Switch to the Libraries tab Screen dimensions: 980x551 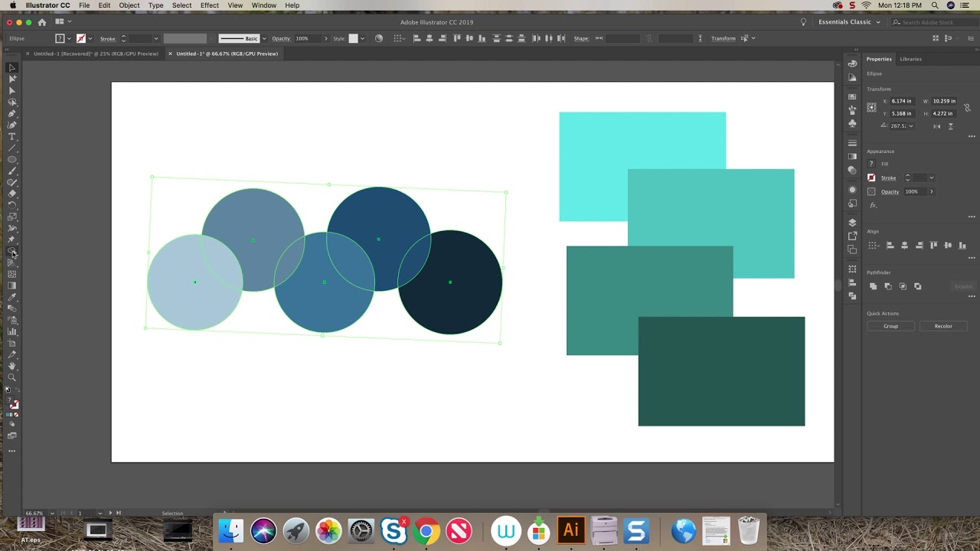tap(910, 59)
